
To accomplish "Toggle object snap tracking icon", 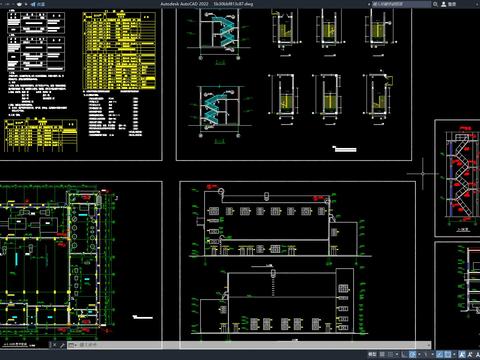I will pos(440,354).
